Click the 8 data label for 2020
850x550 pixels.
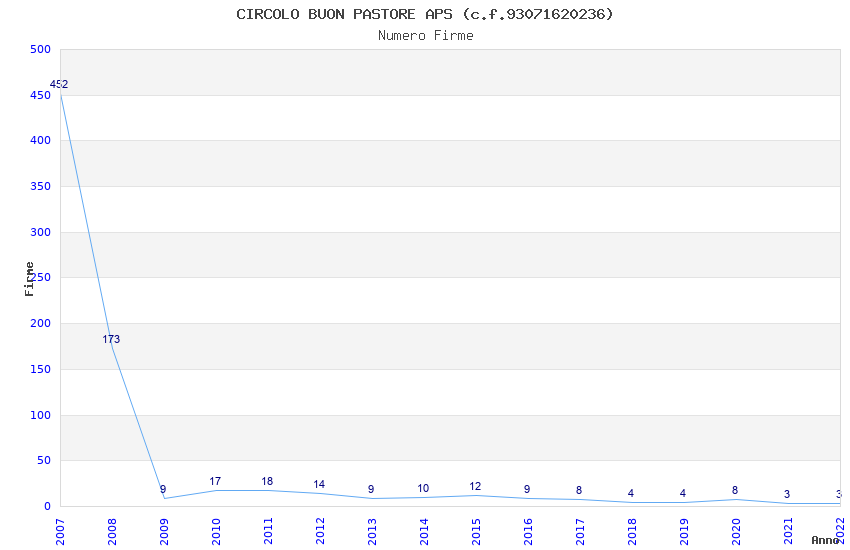coord(735,490)
